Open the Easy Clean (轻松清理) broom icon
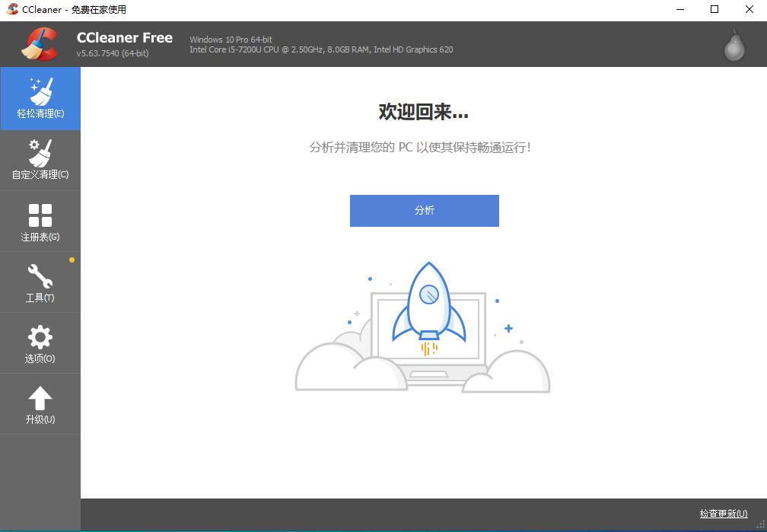Screen dimensions: 767x532 (40, 91)
